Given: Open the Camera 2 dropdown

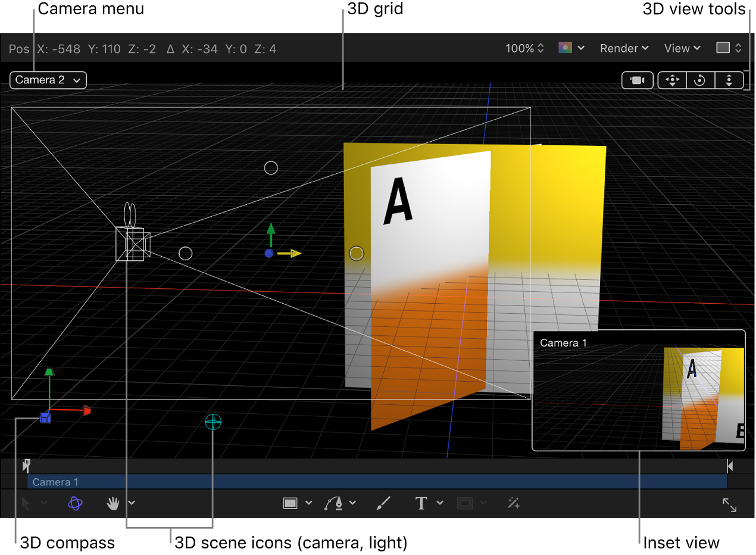Looking at the screenshot, I should tap(48, 80).
